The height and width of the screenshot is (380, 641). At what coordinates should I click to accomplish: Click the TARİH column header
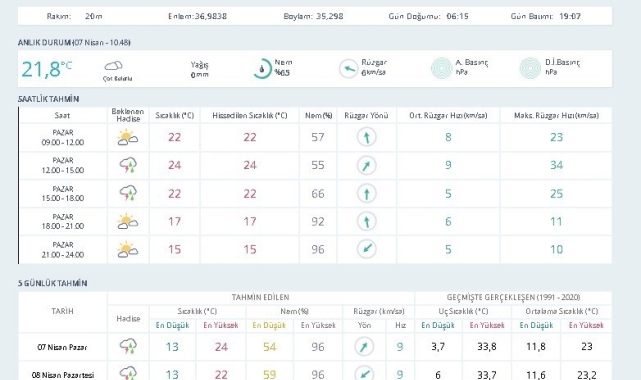click(x=63, y=311)
